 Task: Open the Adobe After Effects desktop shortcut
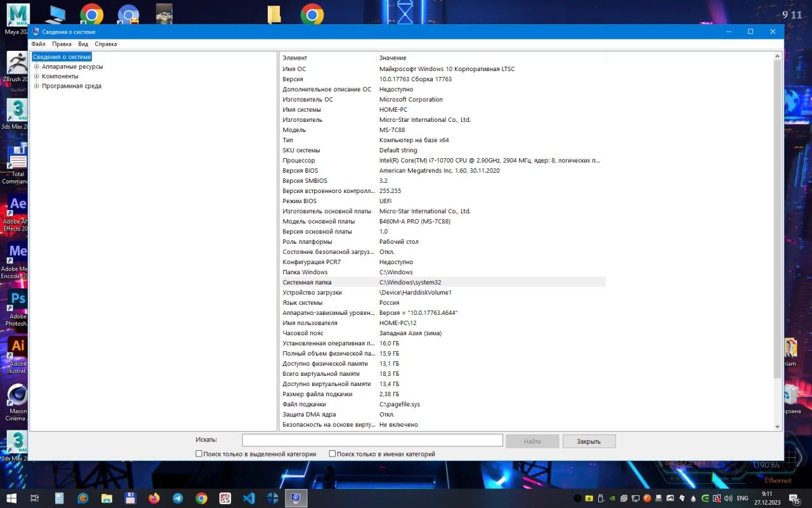click(x=16, y=213)
